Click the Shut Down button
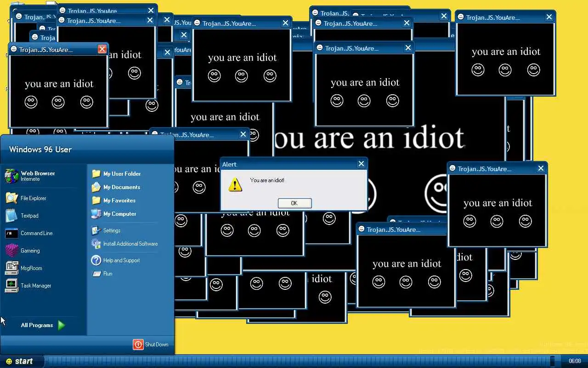This screenshot has height=368, width=588. 151,345
